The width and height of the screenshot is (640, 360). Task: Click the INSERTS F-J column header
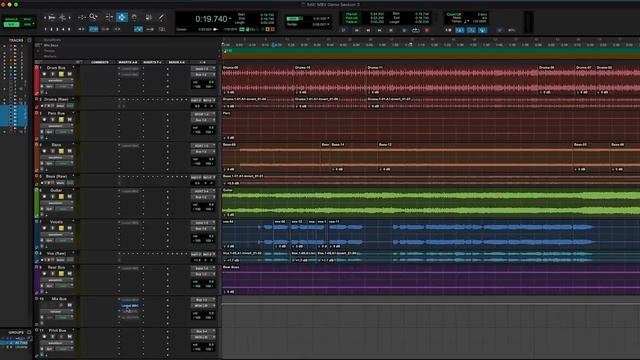click(152, 62)
